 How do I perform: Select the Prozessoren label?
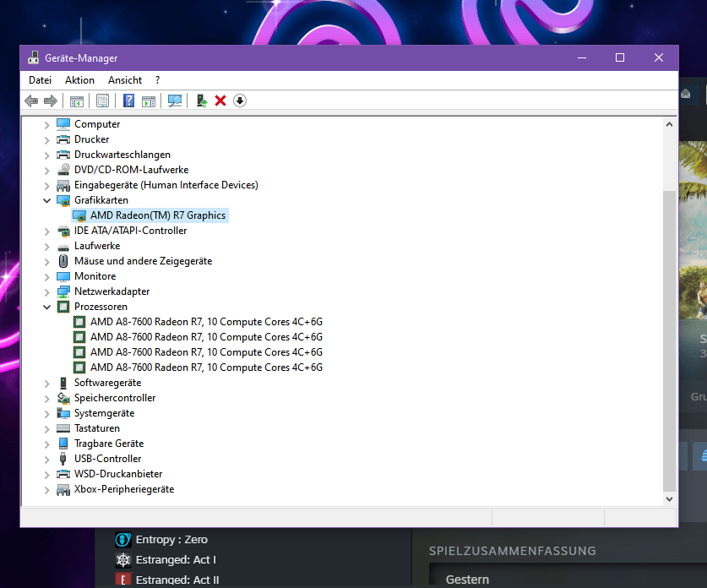pyautogui.click(x=101, y=307)
